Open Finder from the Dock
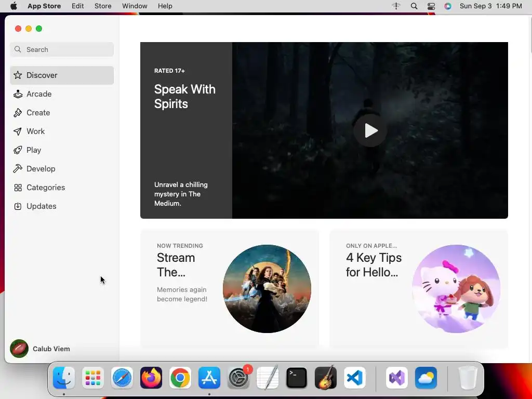Screen dimensions: 532x399 coord(64,378)
